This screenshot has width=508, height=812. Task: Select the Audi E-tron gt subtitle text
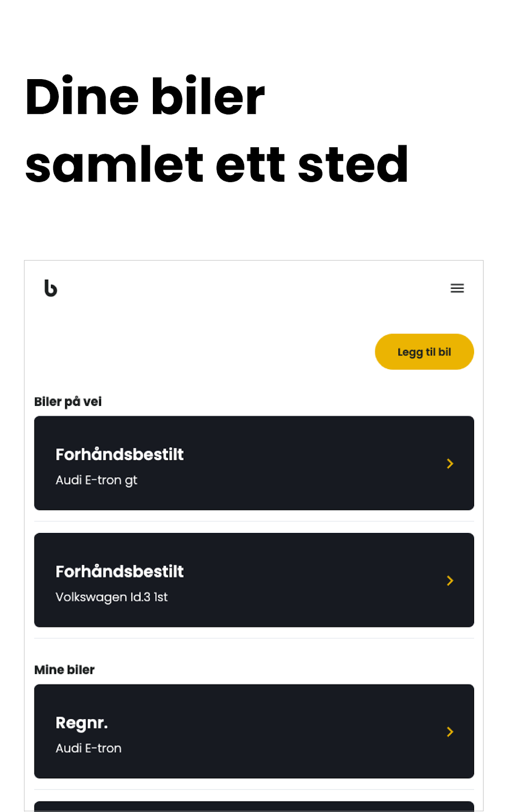(96, 480)
